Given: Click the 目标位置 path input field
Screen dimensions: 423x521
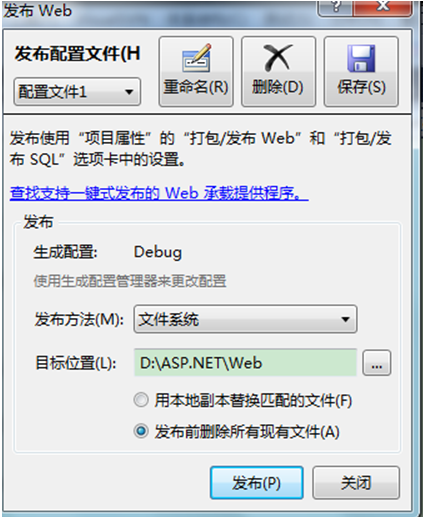Looking at the screenshot, I should [245, 363].
